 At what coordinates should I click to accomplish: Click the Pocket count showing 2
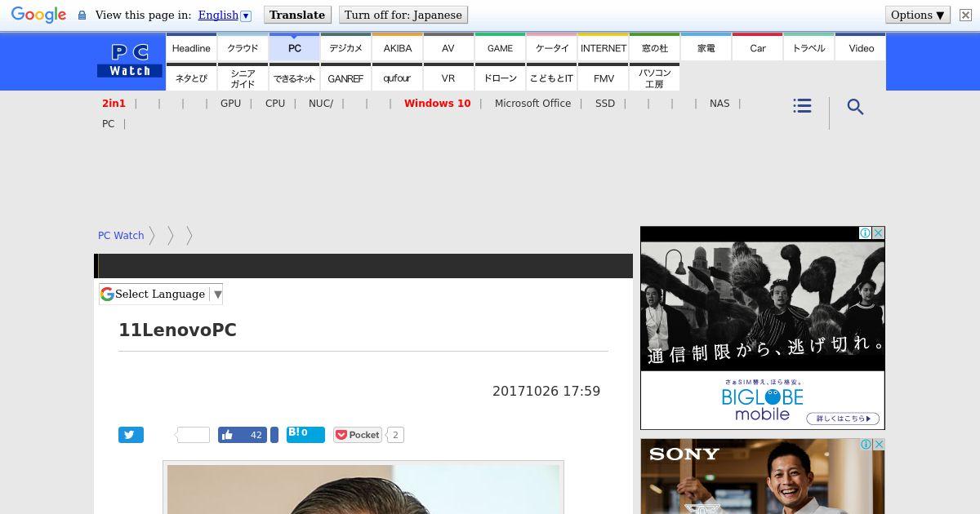click(395, 435)
